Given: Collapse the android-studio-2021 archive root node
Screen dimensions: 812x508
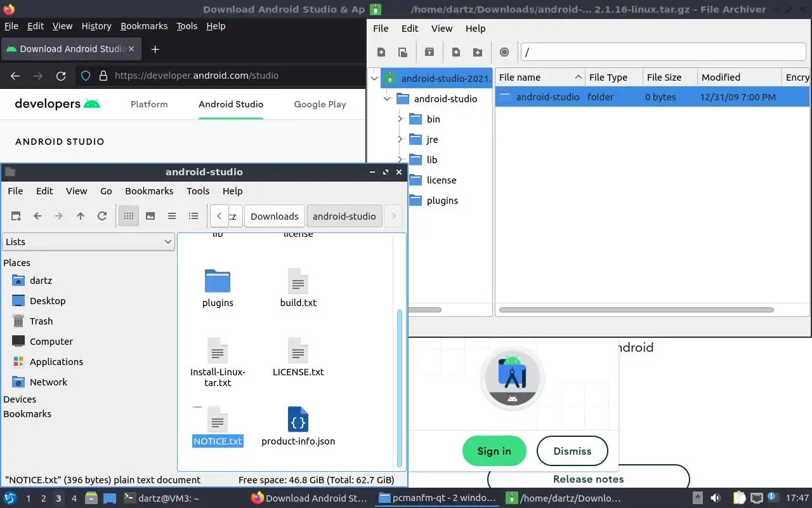Looking at the screenshot, I should pyautogui.click(x=374, y=79).
